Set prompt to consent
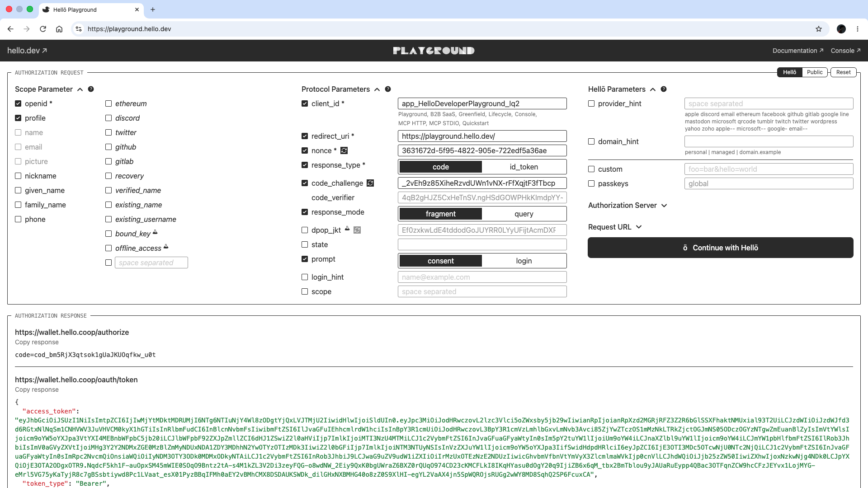868x488 pixels. [x=441, y=261]
